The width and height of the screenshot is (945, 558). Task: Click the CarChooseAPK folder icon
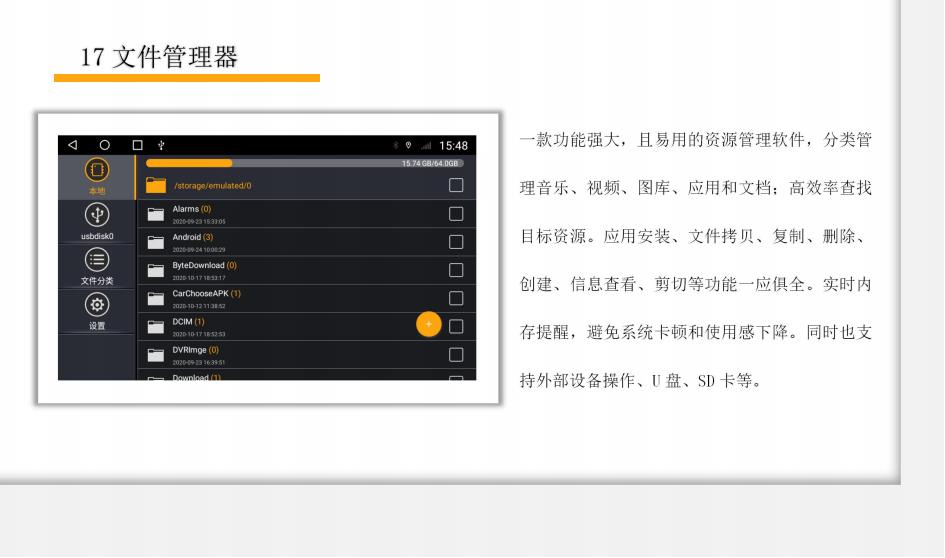point(156,299)
